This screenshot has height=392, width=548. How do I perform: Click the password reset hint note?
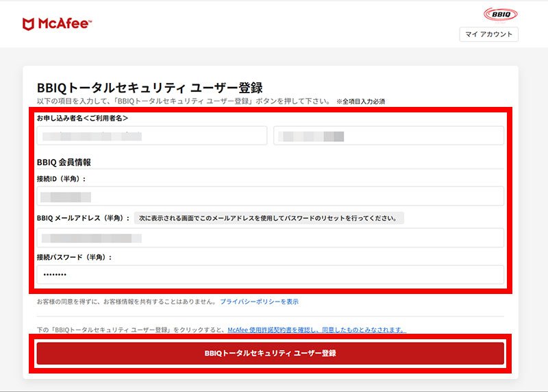point(269,218)
